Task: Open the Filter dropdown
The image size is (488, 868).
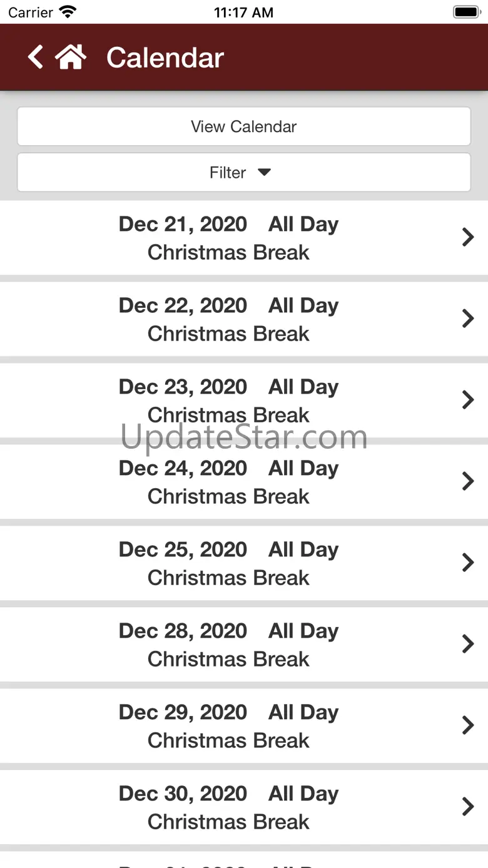Action: [243, 173]
